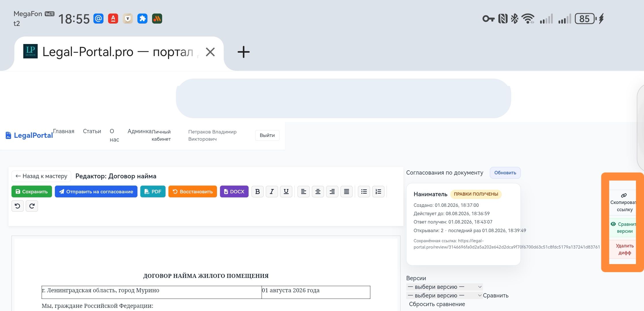
Task: Toggle bold formatting in the editor
Action: tap(257, 192)
